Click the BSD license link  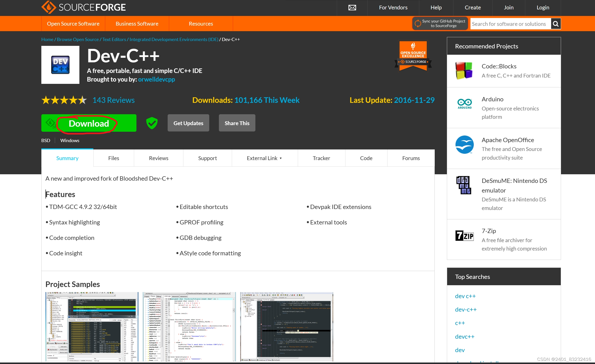46,141
